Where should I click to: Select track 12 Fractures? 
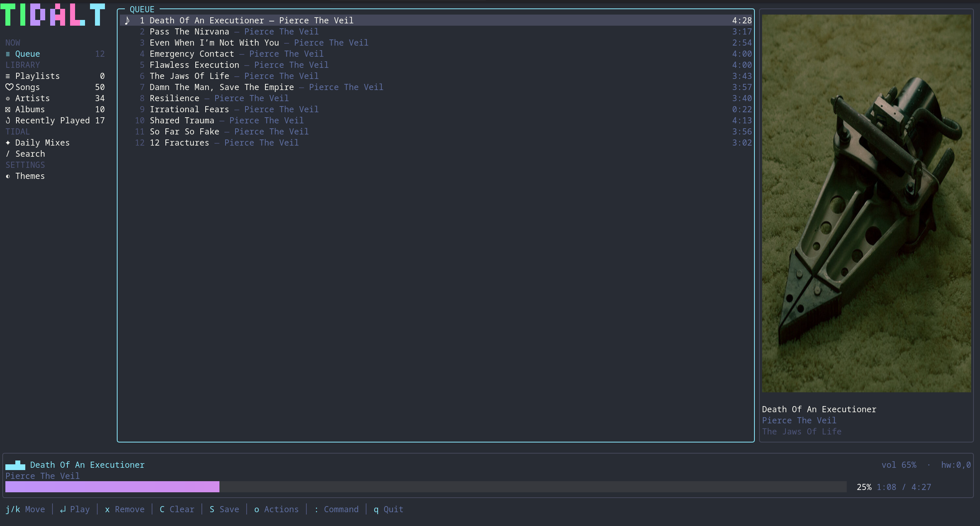click(436, 143)
